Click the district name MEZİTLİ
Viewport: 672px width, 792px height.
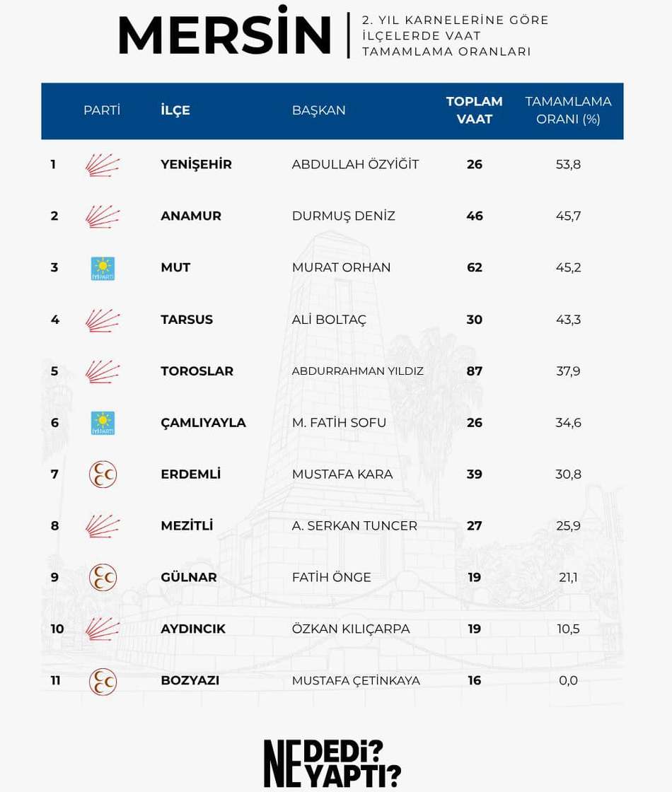187,526
